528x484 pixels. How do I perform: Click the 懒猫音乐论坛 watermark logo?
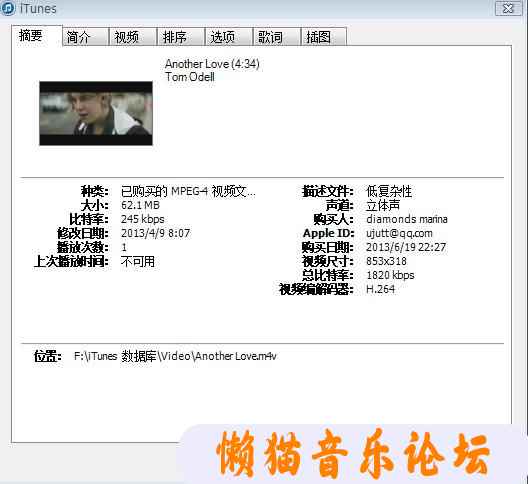click(x=352, y=453)
